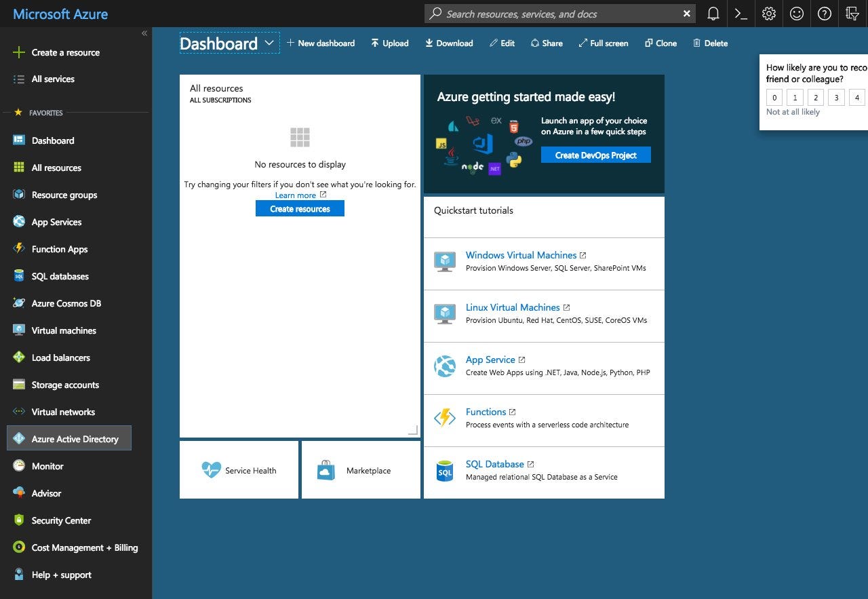
Task: Open Functions quickstart tutorial
Action: tap(486, 412)
